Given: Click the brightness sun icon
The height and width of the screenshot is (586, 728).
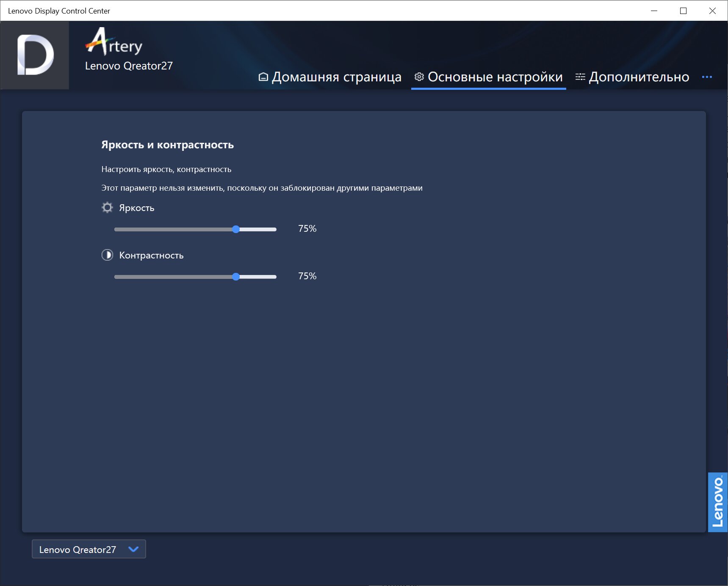Looking at the screenshot, I should click(x=107, y=207).
